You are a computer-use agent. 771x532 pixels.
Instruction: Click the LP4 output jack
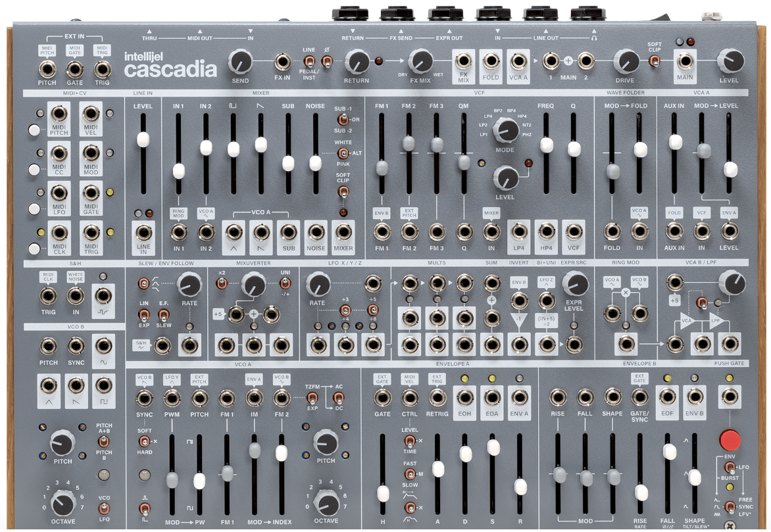pos(519,231)
